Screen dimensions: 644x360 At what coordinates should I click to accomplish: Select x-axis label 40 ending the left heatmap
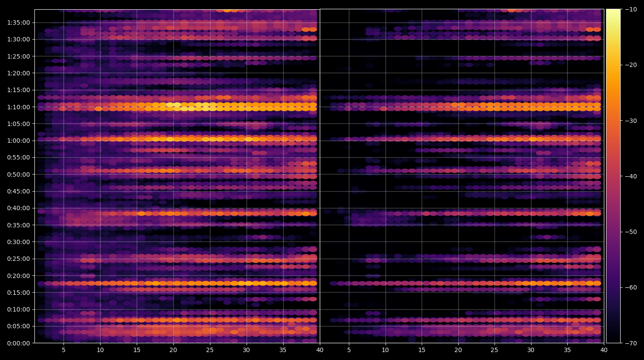click(319, 350)
